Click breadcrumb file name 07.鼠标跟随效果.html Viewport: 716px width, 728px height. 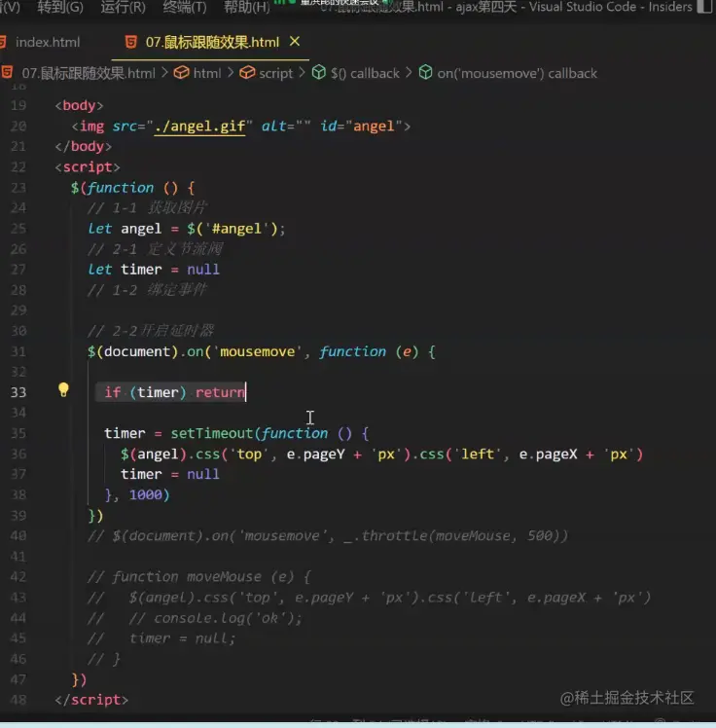89,73
